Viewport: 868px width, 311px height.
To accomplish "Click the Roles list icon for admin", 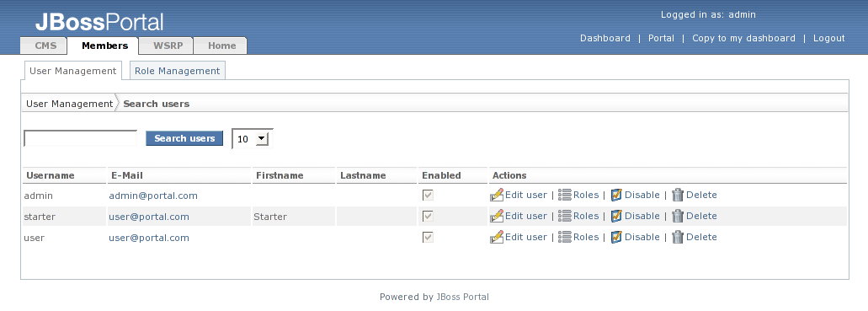I will click(564, 196).
